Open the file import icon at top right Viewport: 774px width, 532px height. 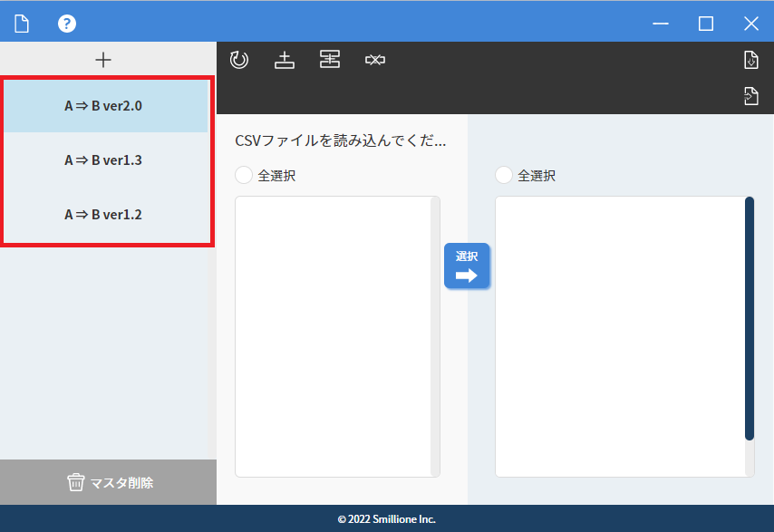click(x=750, y=59)
